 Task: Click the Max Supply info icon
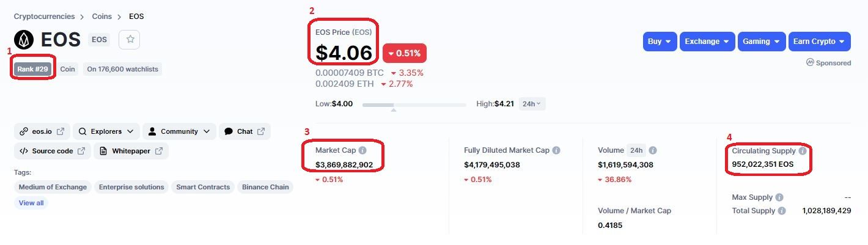point(779,198)
